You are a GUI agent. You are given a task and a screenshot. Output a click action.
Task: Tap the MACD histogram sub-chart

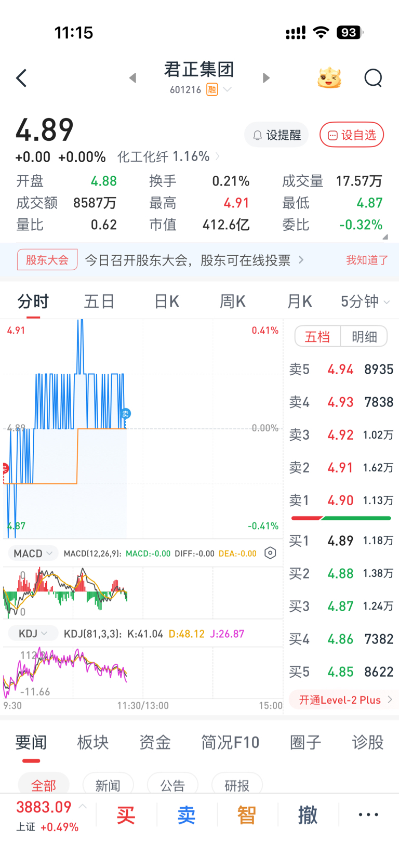coord(143,593)
